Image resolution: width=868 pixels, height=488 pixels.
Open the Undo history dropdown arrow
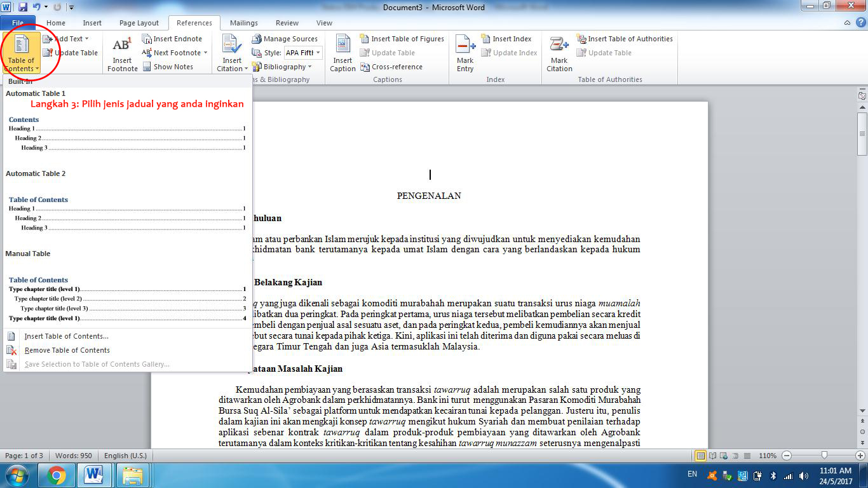(x=46, y=7)
